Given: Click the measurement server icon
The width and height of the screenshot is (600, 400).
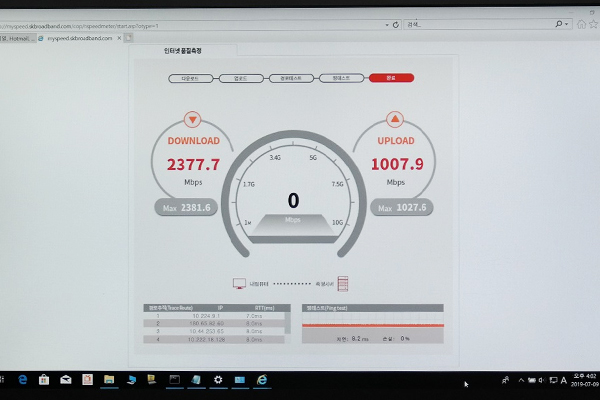Looking at the screenshot, I should (342, 284).
